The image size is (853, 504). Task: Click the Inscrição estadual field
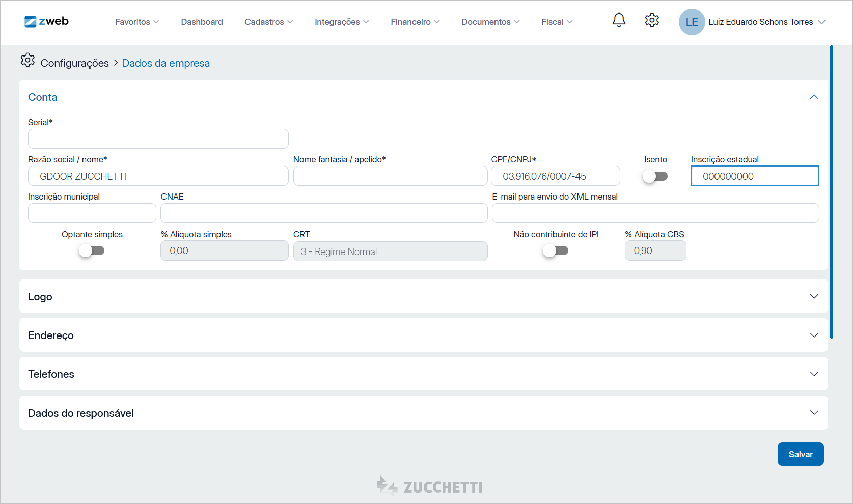click(x=755, y=176)
